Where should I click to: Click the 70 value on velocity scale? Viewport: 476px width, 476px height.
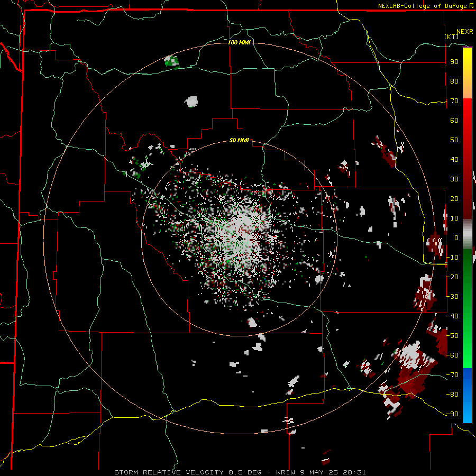(x=454, y=101)
